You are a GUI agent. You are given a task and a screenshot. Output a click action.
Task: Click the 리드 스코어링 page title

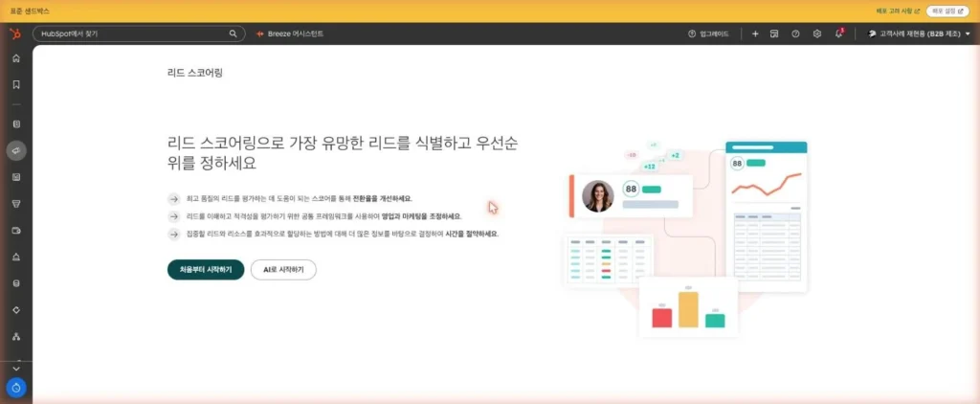[x=195, y=73]
